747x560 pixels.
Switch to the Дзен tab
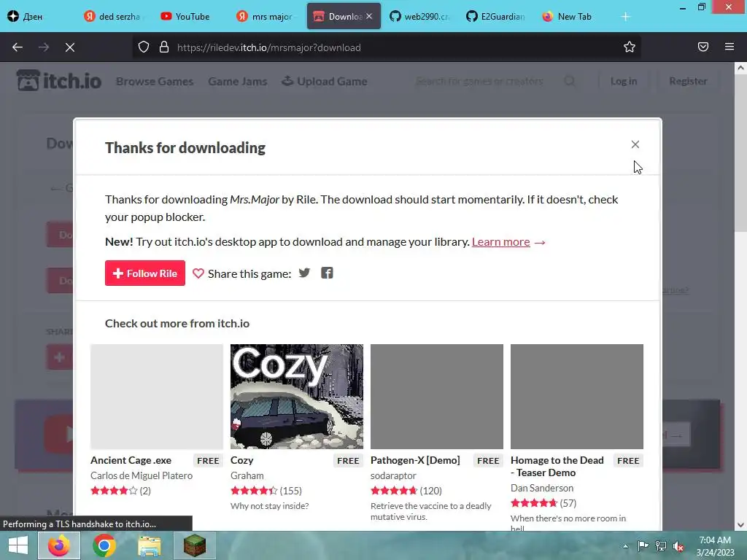[32, 16]
